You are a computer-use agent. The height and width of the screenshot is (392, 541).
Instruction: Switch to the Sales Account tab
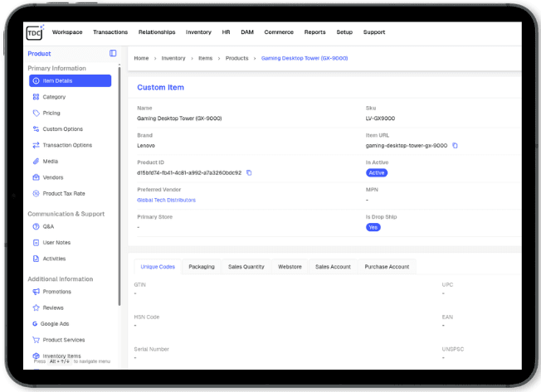pyautogui.click(x=333, y=267)
